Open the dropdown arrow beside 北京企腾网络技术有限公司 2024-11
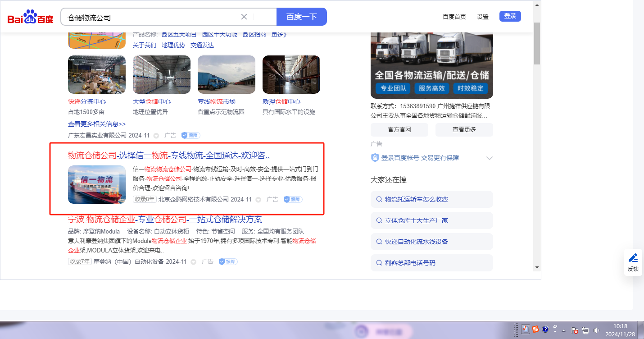This screenshot has width=644, height=339. [x=259, y=199]
